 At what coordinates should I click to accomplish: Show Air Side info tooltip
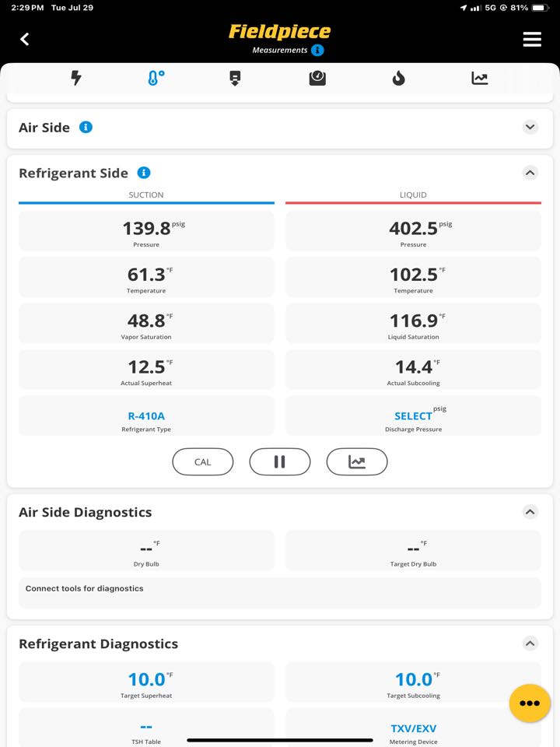pyautogui.click(x=86, y=127)
